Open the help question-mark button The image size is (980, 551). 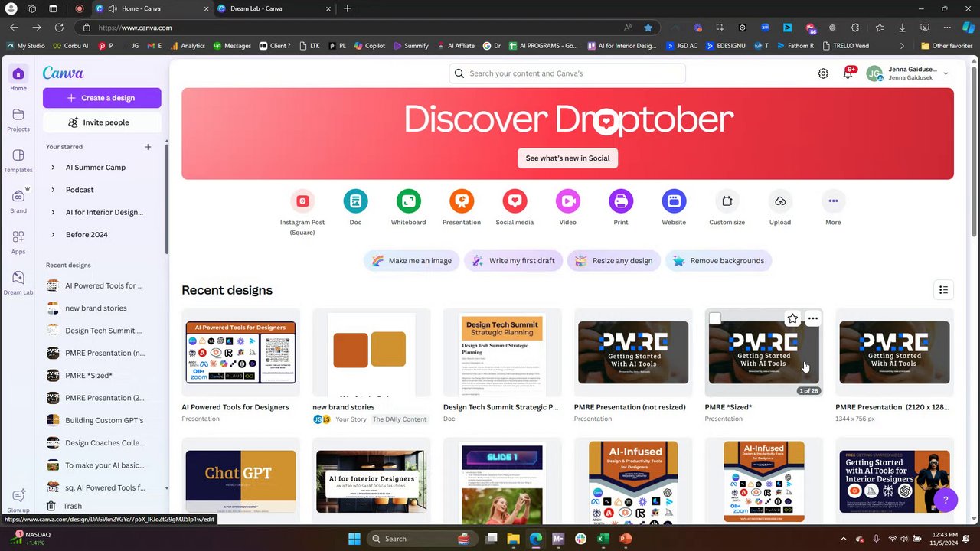point(946,500)
